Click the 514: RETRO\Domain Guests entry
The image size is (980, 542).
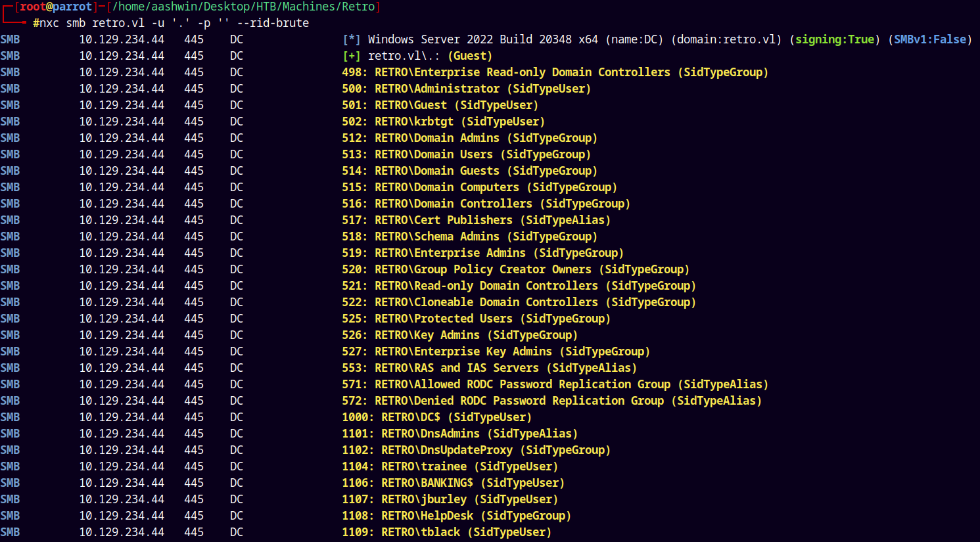(x=469, y=171)
